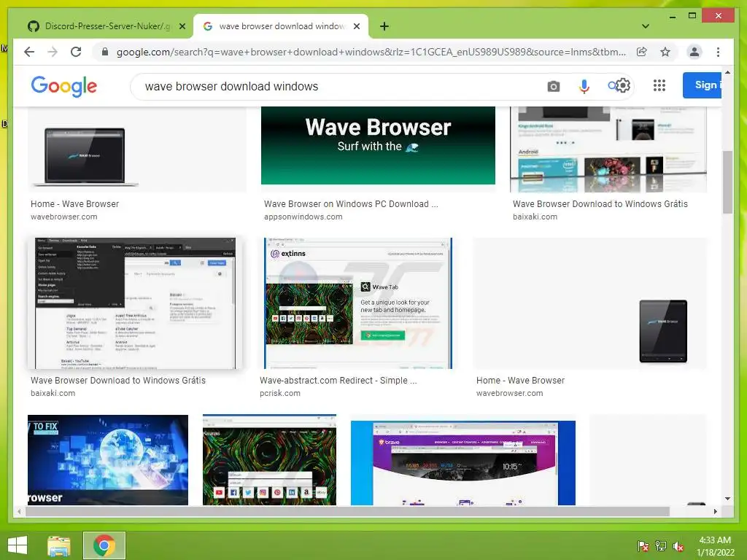Click appsonwindows.com source link
The height and width of the screenshot is (560, 747).
pyautogui.click(x=303, y=217)
